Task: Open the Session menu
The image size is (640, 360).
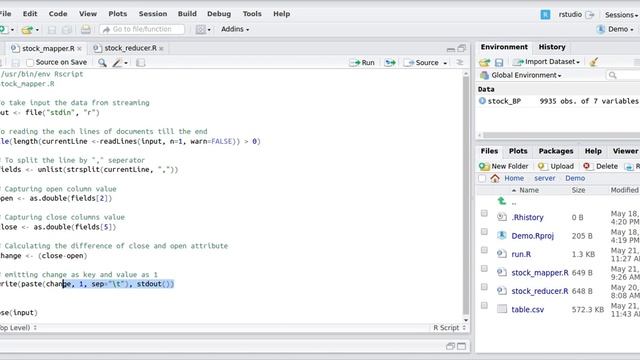Action: click(x=153, y=14)
